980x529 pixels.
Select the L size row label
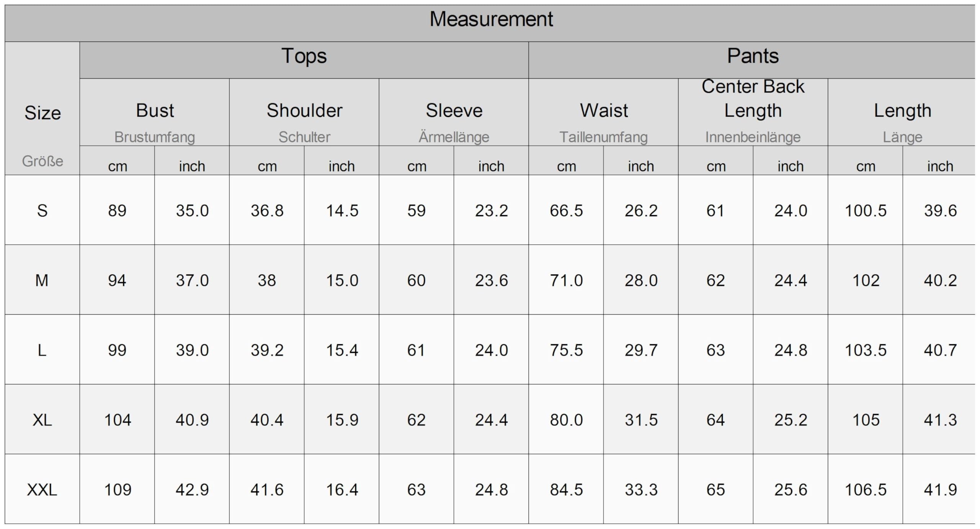42,350
